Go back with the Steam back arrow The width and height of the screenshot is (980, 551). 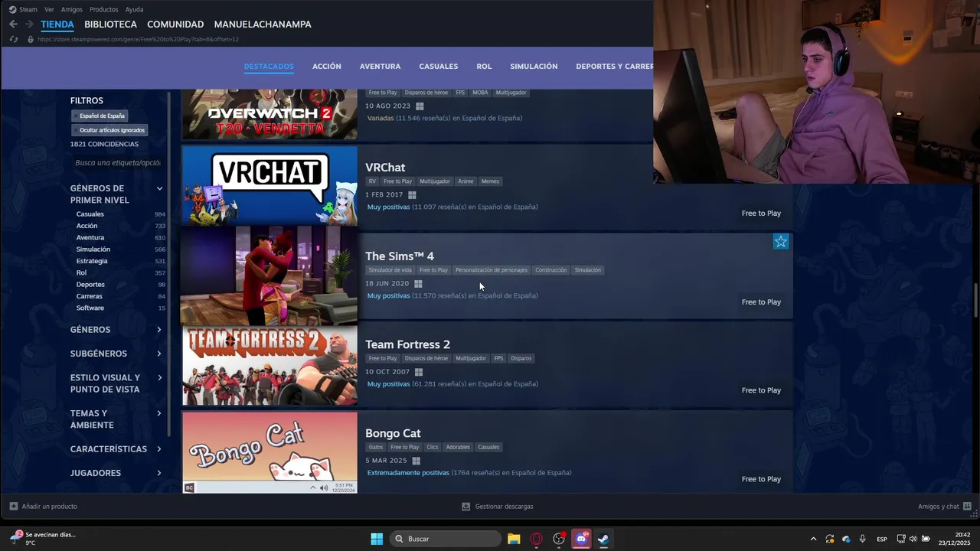point(13,24)
